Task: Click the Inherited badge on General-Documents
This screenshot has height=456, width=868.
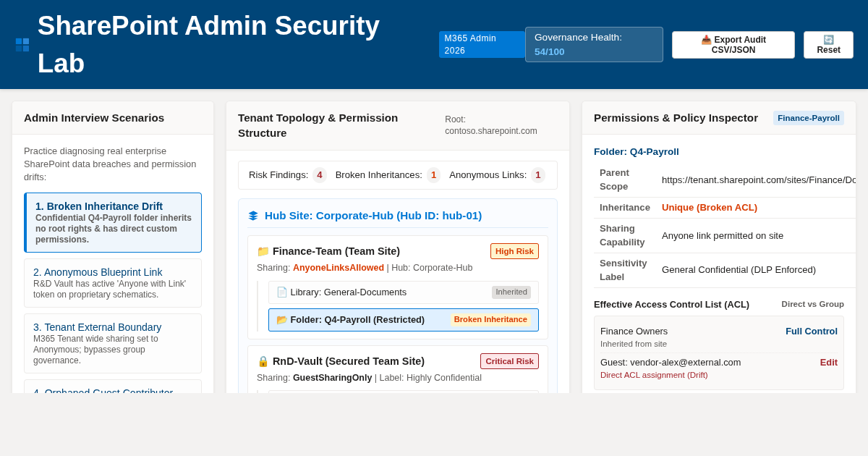Action: click(x=511, y=292)
